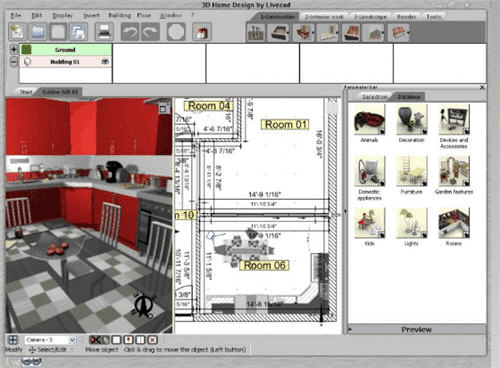The height and width of the screenshot is (368, 500).
Task: Click the New project icon in the toolbar
Action: click(x=17, y=32)
